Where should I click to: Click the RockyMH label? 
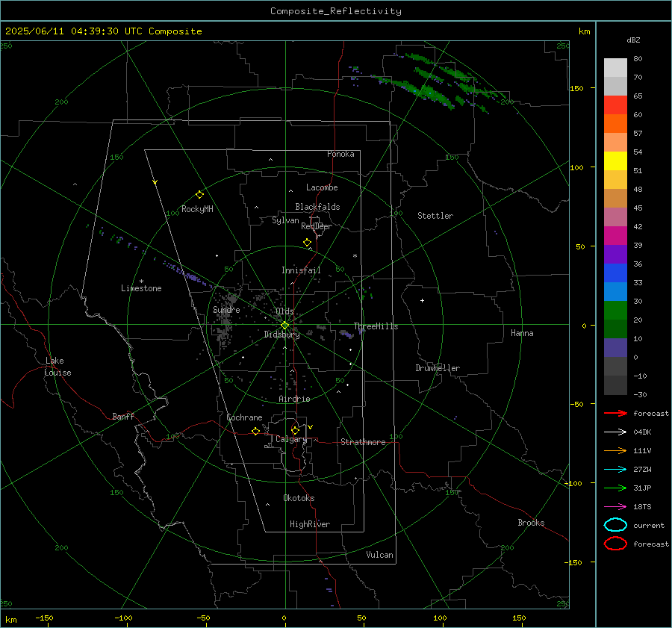(x=197, y=209)
